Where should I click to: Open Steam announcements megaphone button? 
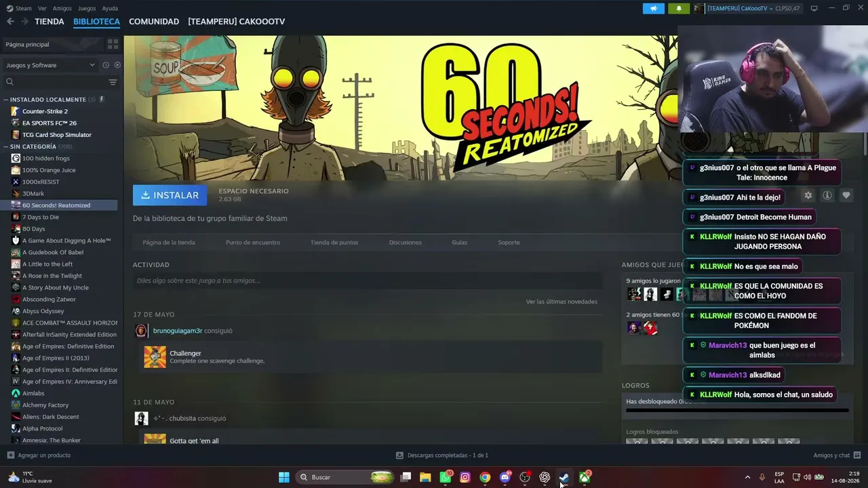pyautogui.click(x=654, y=8)
